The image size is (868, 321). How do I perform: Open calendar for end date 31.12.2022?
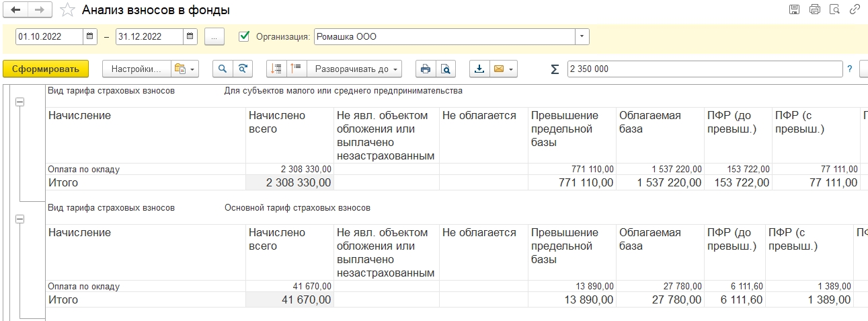click(190, 36)
